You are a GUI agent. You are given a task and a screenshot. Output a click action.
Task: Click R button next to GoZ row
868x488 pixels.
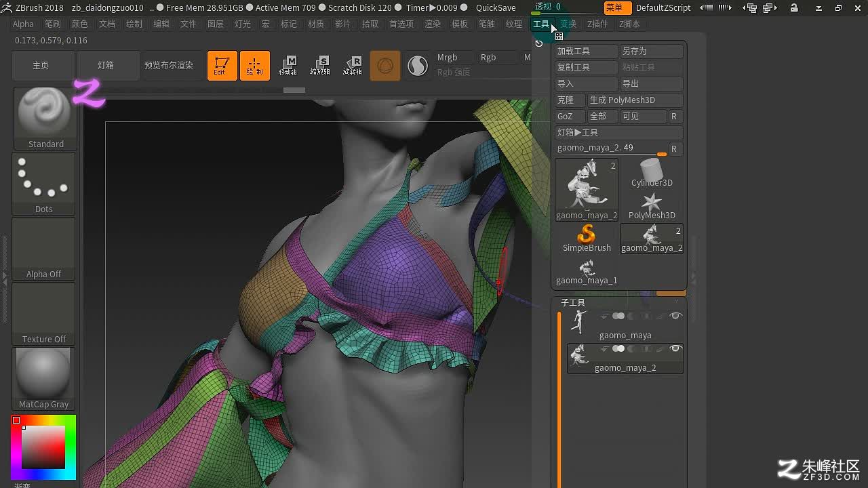pos(675,117)
